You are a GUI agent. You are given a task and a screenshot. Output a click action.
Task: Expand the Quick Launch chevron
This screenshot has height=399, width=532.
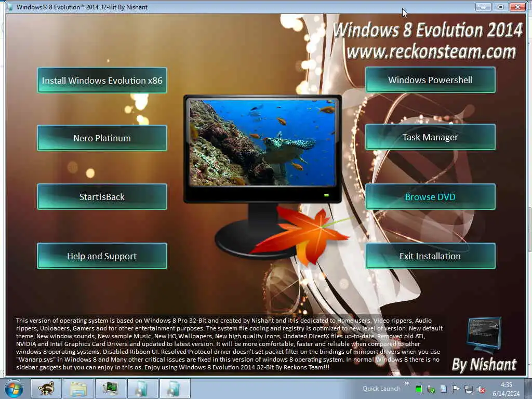406,384
